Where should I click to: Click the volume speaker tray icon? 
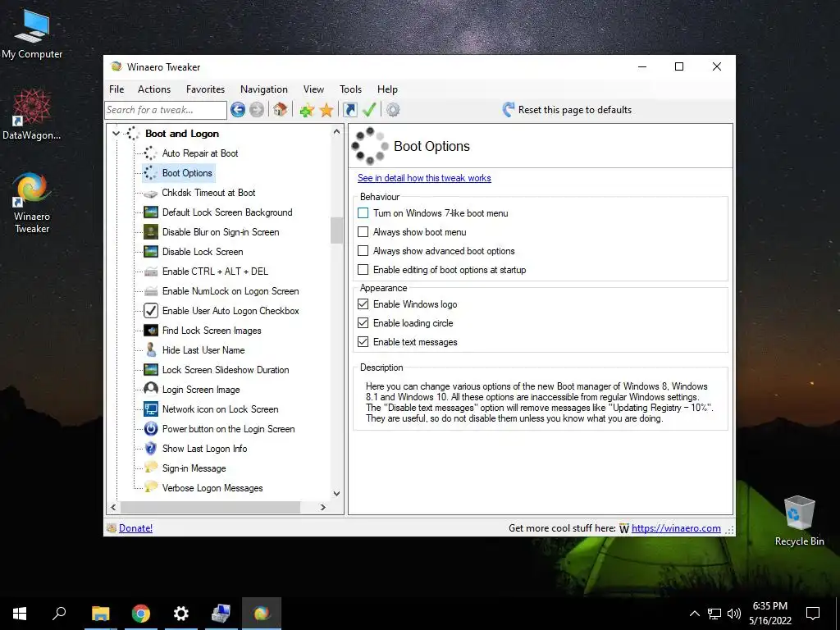point(734,614)
